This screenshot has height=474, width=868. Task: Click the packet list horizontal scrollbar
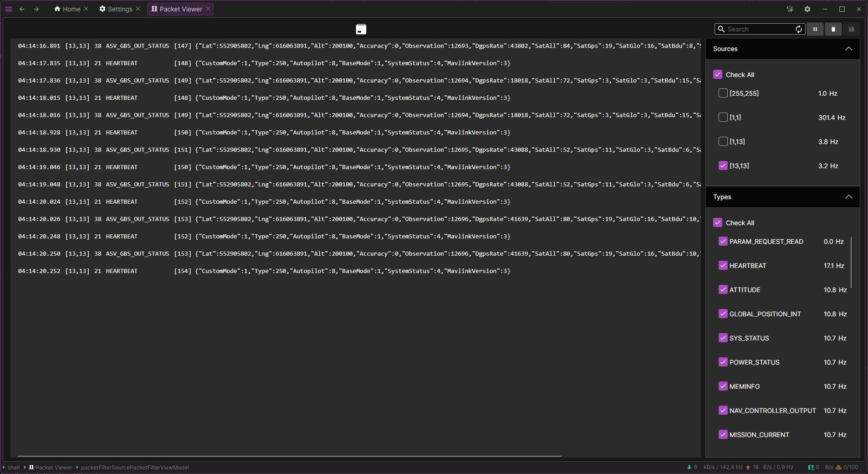290,456
